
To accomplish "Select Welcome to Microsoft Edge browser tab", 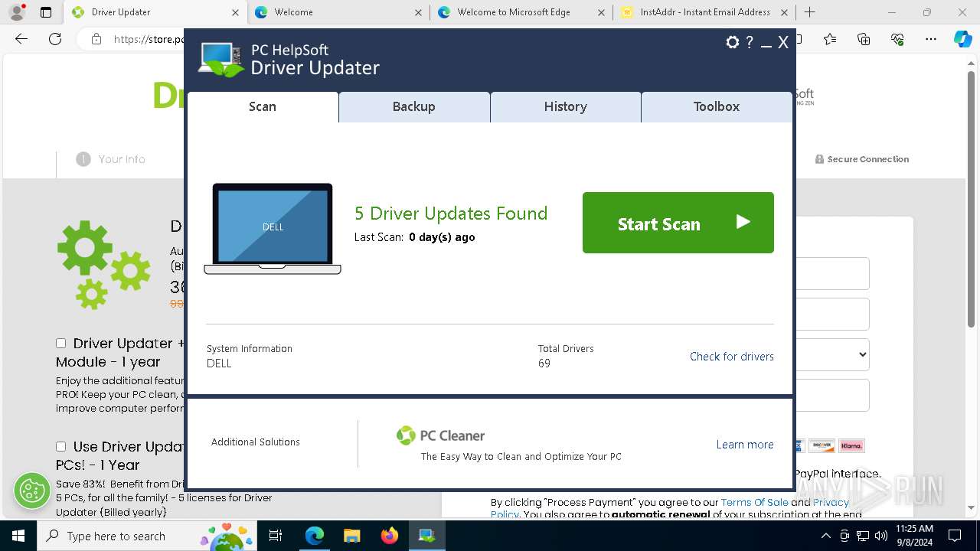I will pyautogui.click(x=521, y=12).
